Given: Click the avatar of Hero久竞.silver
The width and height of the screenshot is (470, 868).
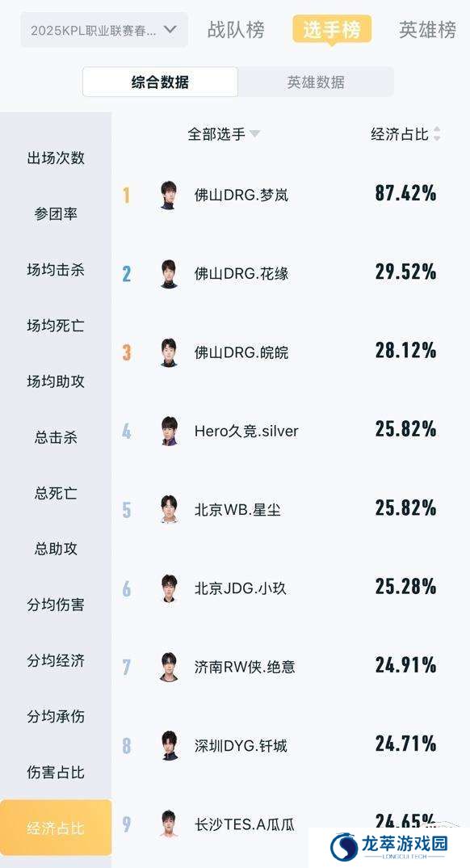Looking at the screenshot, I should 169,431.
